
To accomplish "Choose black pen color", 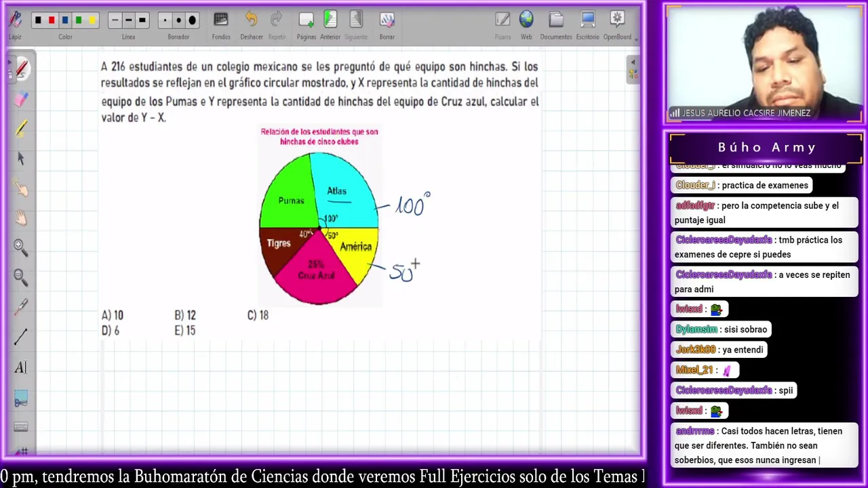I will point(38,20).
